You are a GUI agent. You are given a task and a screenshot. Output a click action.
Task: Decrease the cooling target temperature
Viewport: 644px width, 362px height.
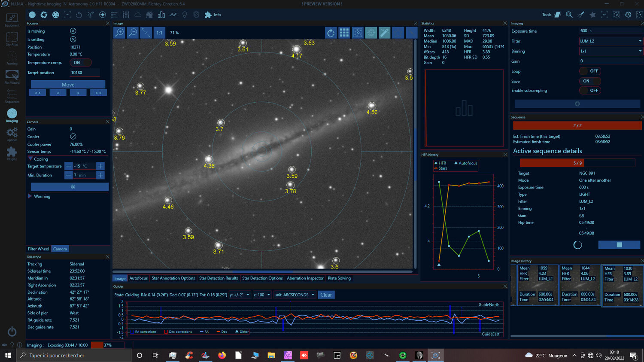coord(69,166)
